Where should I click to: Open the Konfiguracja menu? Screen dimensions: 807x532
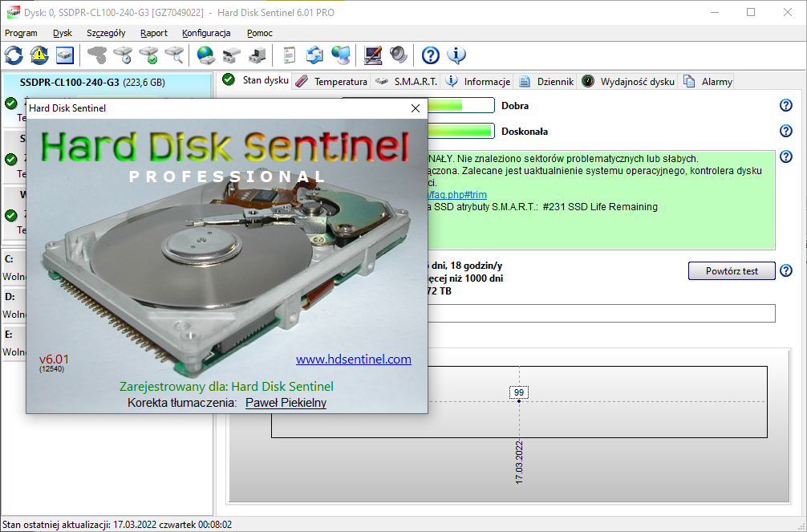pyautogui.click(x=206, y=33)
